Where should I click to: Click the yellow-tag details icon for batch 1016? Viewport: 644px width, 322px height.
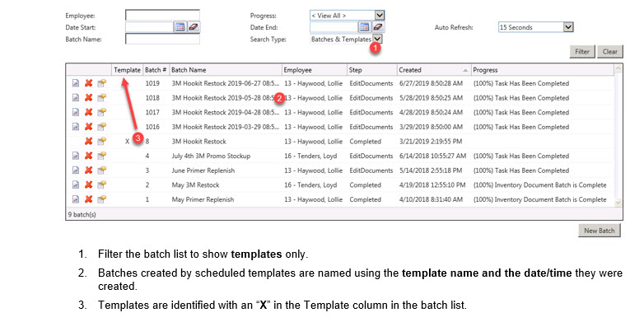(x=101, y=127)
